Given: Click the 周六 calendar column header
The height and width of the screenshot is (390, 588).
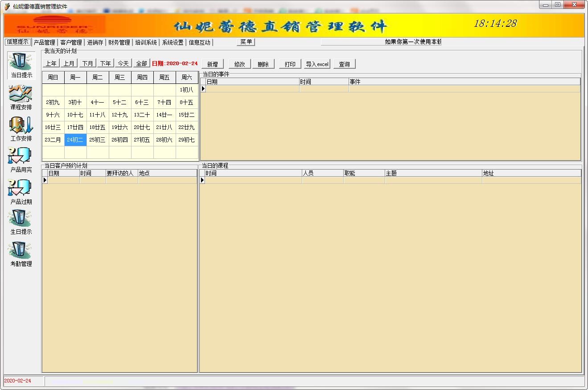Looking at the screenshot, I should point(187,77).
